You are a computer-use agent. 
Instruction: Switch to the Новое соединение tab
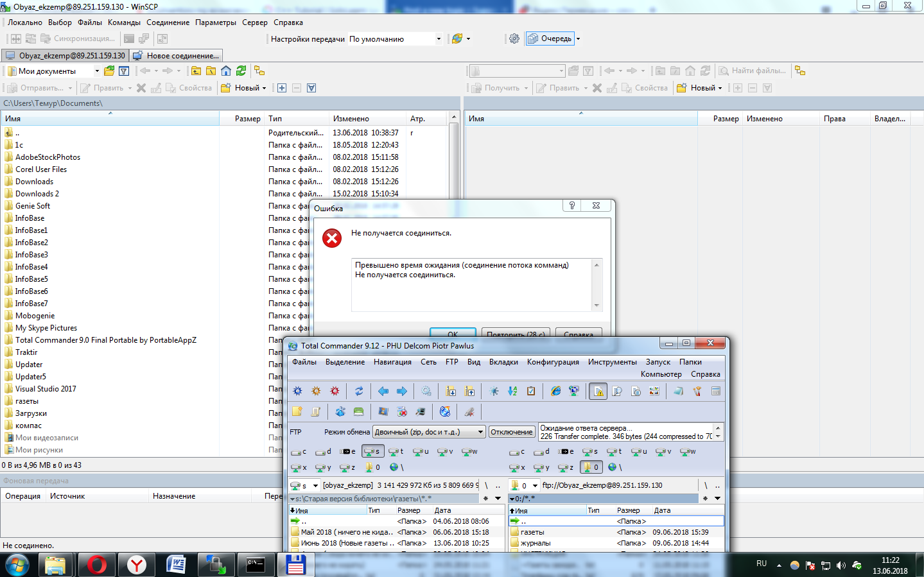(177, 56)
